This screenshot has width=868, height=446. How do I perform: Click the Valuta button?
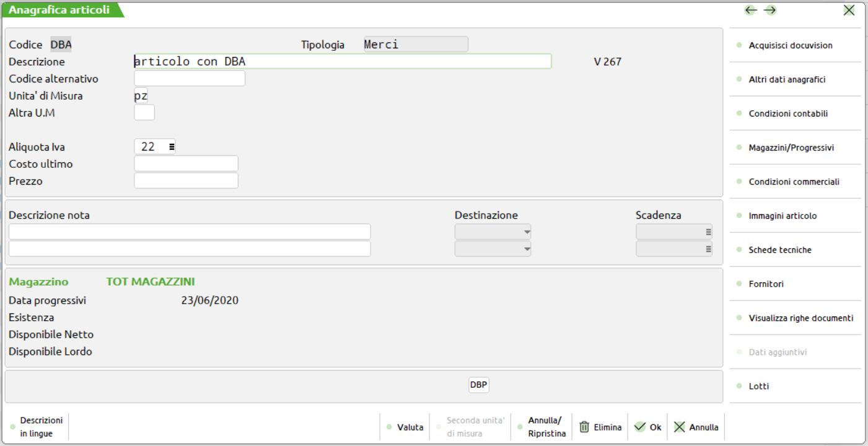coord(410,427)
